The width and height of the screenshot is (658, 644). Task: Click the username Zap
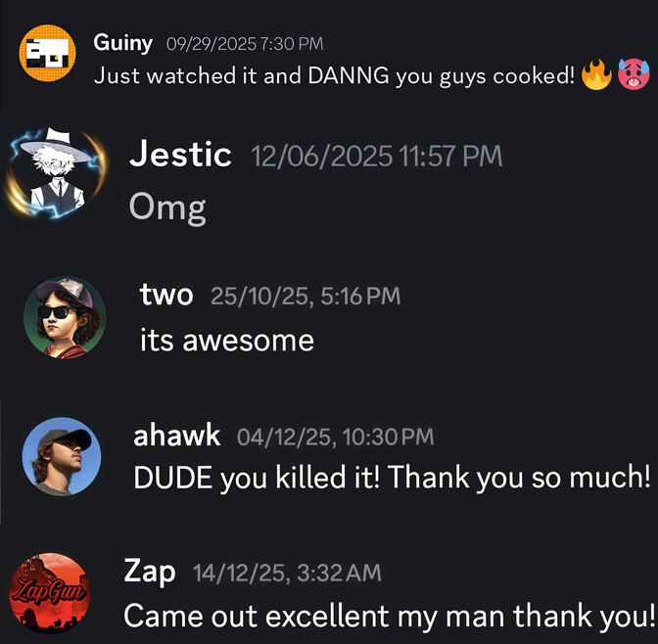(x=150, y=573)
